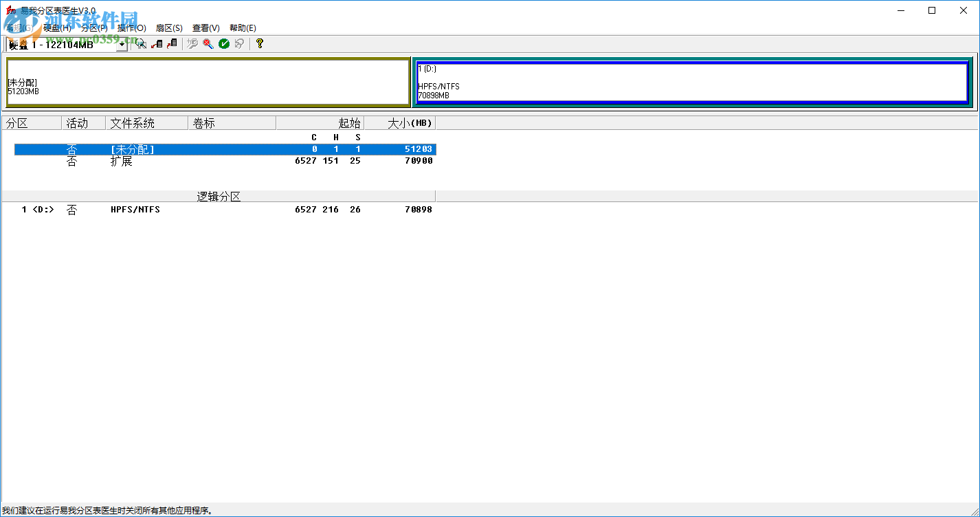Click the yellow question mark help icon
The image size is (980, 517).
click(x=259, y=43)
